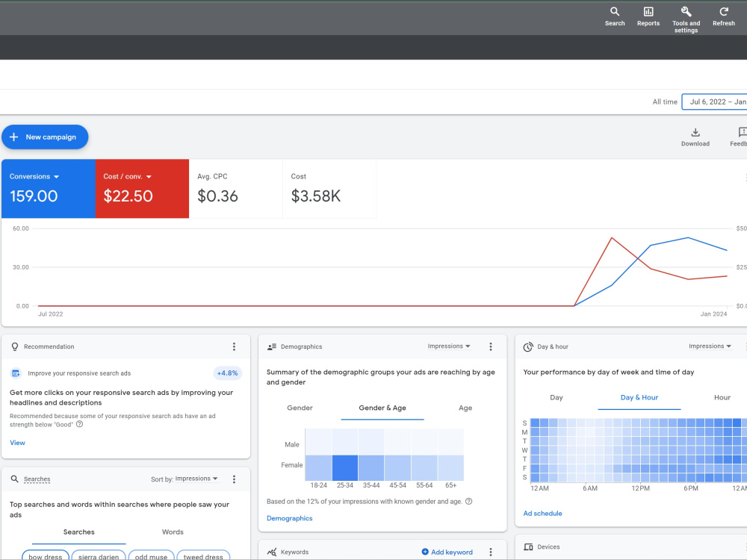This screenshot has height=560, width=747.
Task: Click Add keyword
Action: pos(447,553)
